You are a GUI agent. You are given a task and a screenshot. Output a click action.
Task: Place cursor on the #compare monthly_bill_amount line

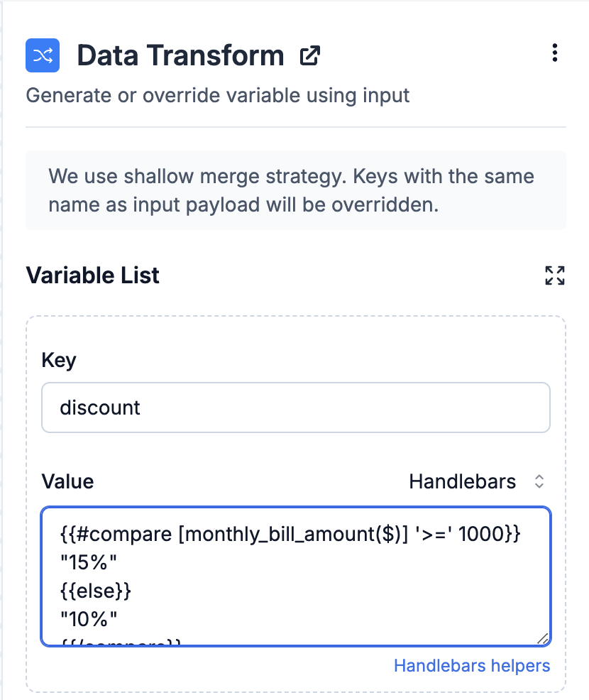pos(290,534)
